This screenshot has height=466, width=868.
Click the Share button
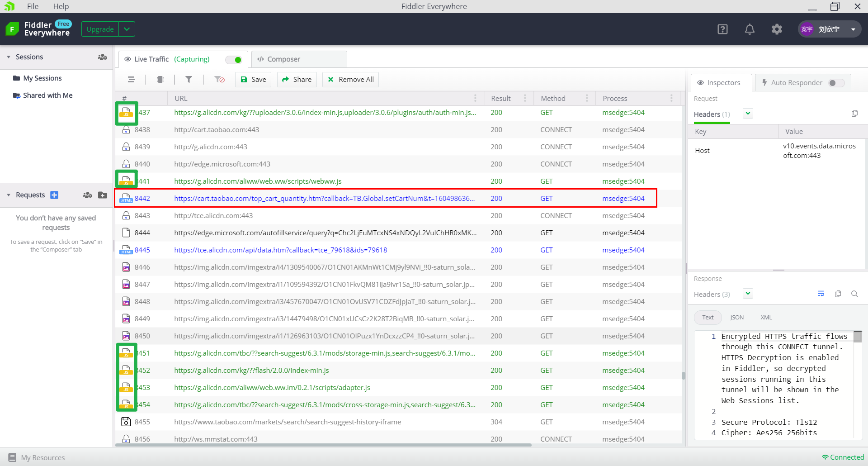point(297,80)
